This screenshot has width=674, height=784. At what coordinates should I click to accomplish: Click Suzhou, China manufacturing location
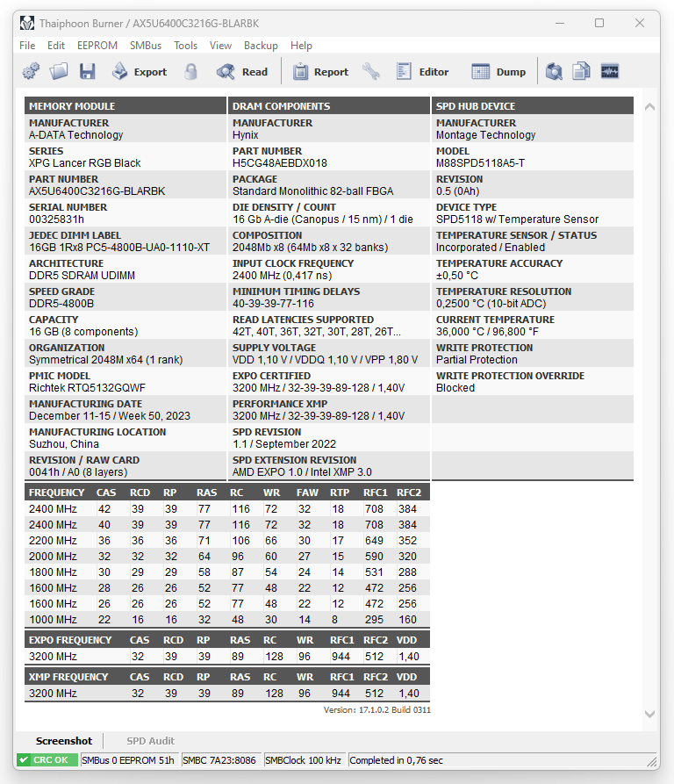pos(64,444)
